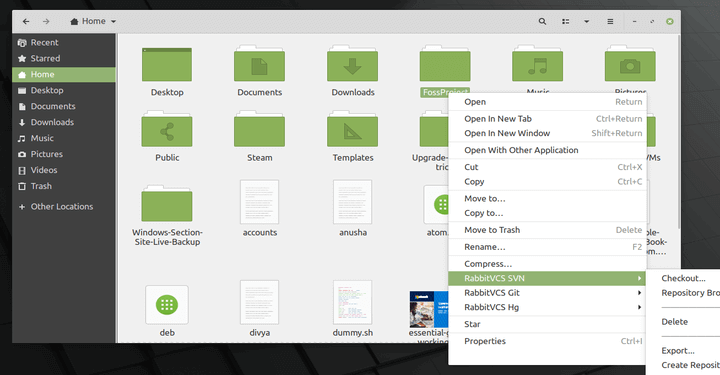
Task: Open view options dropdown arrow
Action: pyautogui.click(x=586, y=21)
